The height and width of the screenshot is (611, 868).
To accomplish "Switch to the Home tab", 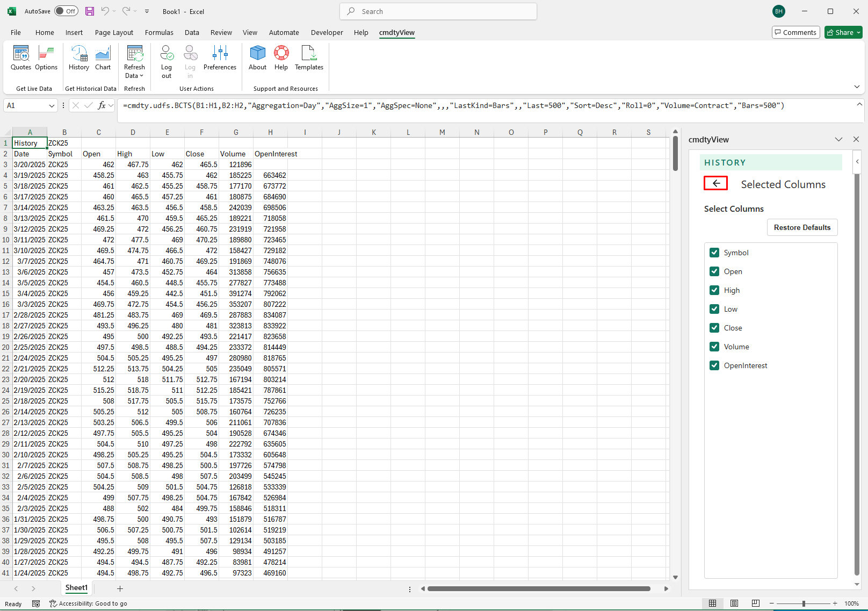I will click(45, 32).
